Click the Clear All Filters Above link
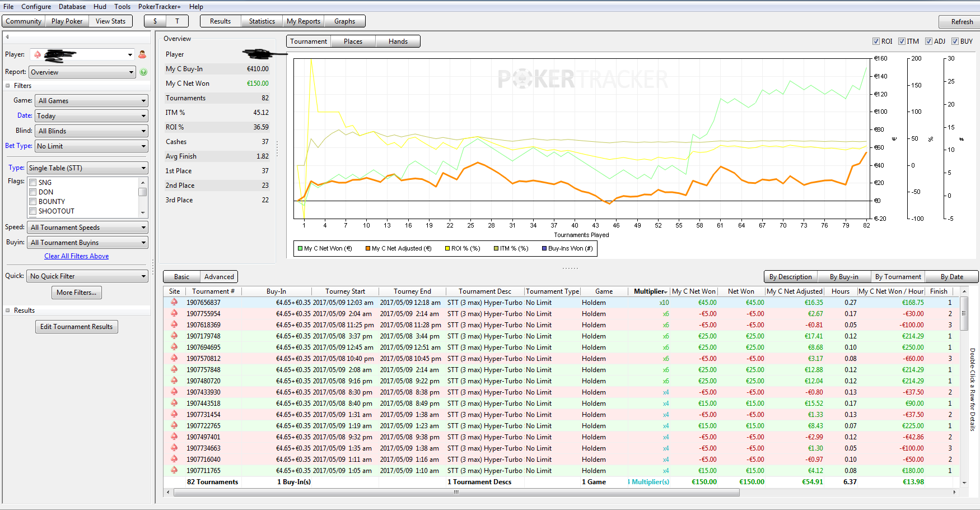This screenshot has width=980, height=510. (x=77, y=256)
